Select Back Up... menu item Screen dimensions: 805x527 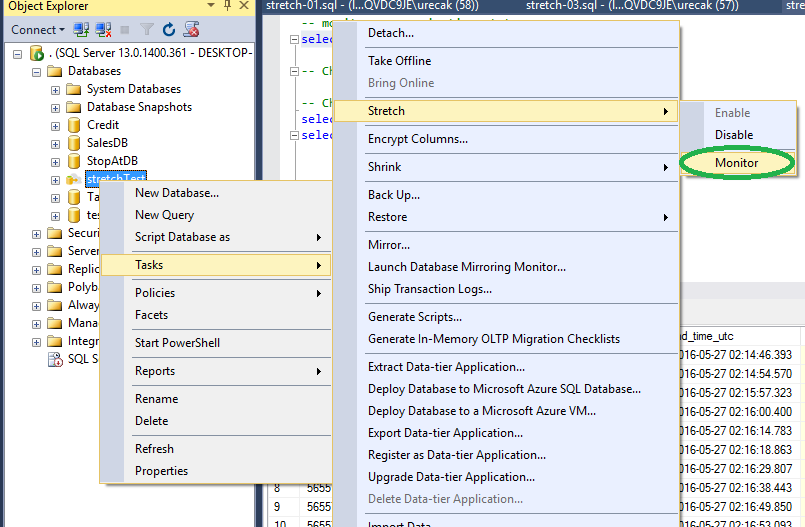coord(506,195)
